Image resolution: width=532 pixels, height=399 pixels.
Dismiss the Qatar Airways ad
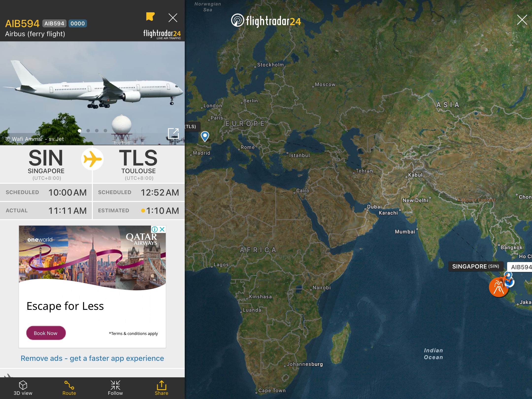[162, 229]
